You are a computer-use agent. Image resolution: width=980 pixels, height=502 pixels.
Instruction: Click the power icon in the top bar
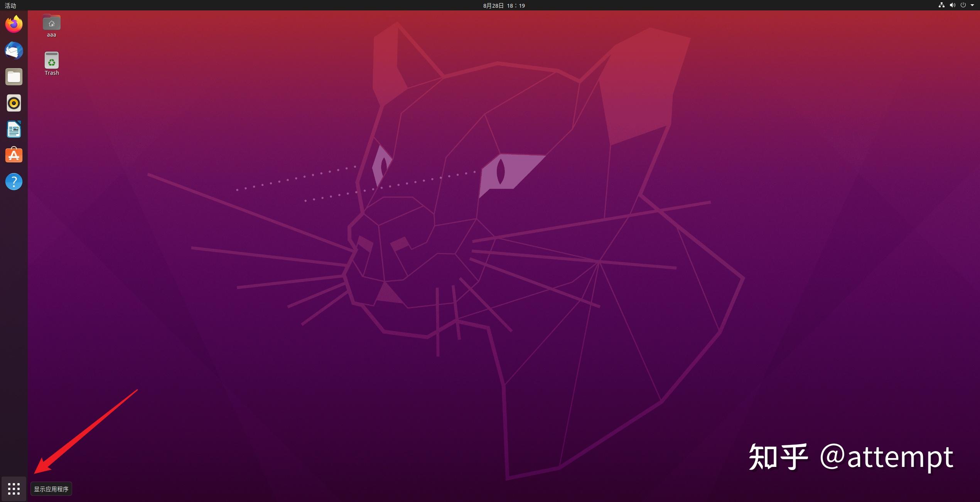pos(963,5)
